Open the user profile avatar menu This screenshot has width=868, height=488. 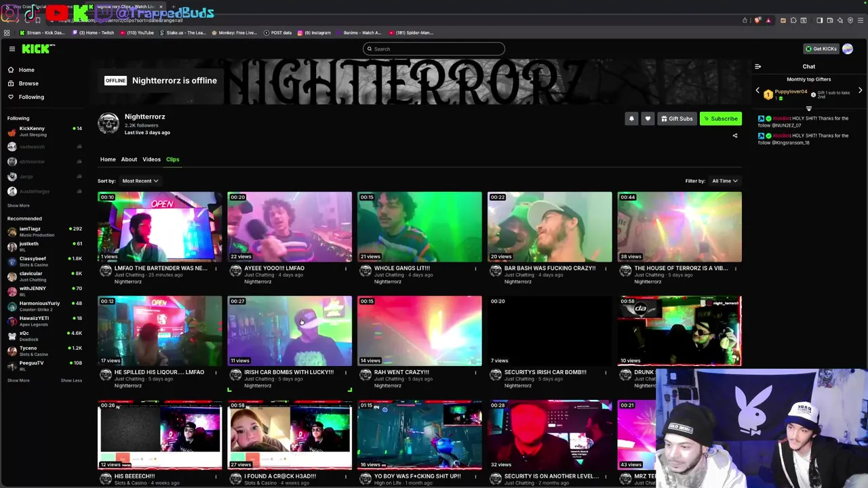point(848,49)
